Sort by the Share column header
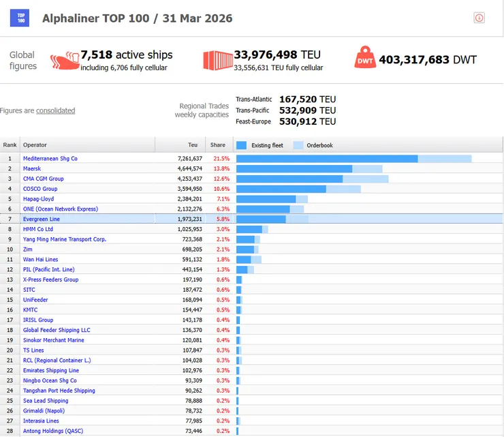504x437 pixels. pyautogui.click(x=219, y=145)
